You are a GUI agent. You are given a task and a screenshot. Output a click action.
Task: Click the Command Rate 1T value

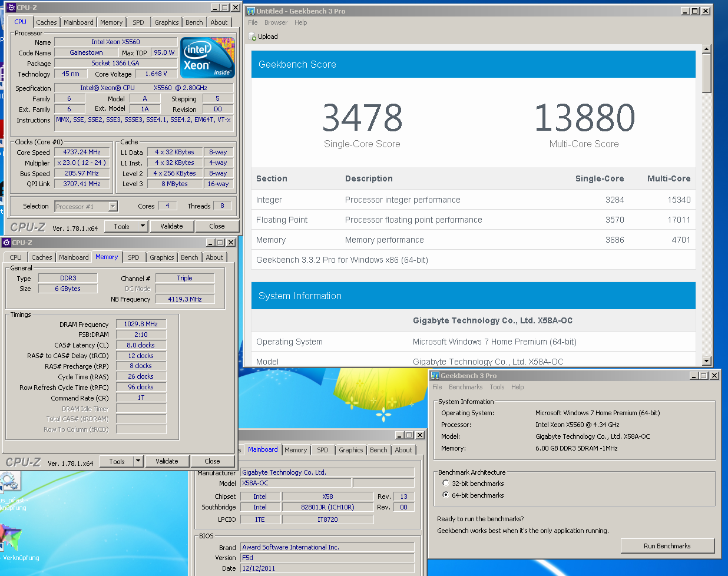click(x=141, y=398)
